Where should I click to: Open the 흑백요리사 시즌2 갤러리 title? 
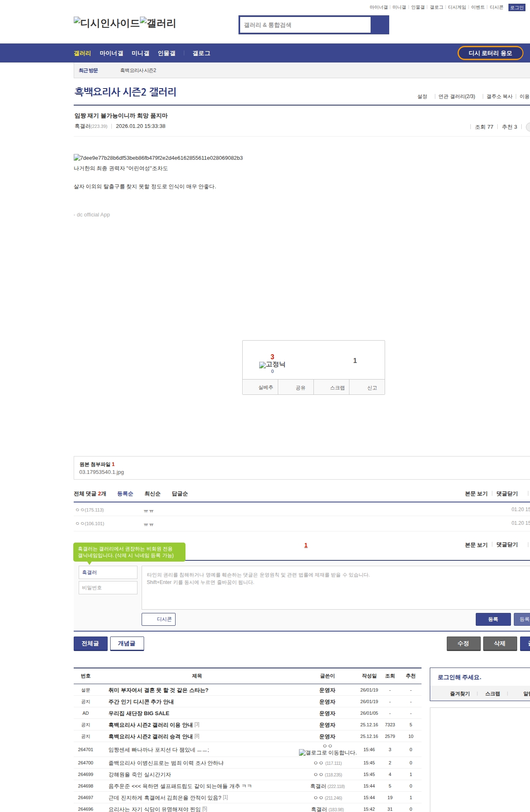[x=125, y=92]
